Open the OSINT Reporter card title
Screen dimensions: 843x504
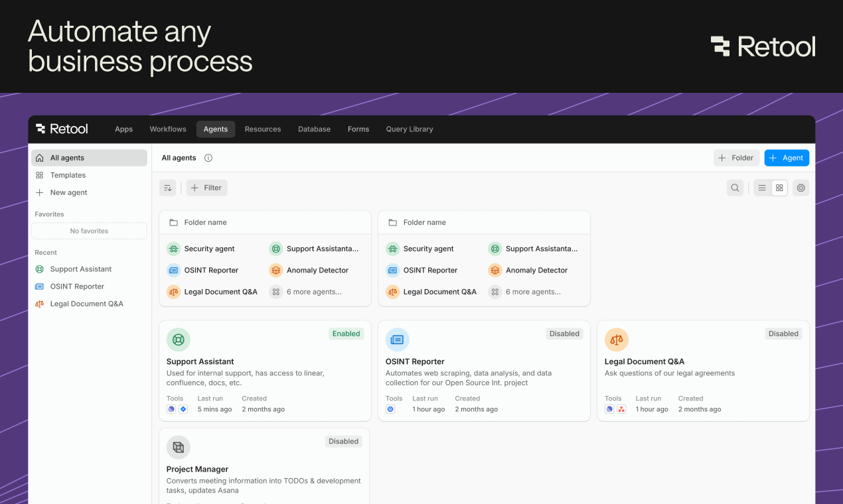(415, 361)
